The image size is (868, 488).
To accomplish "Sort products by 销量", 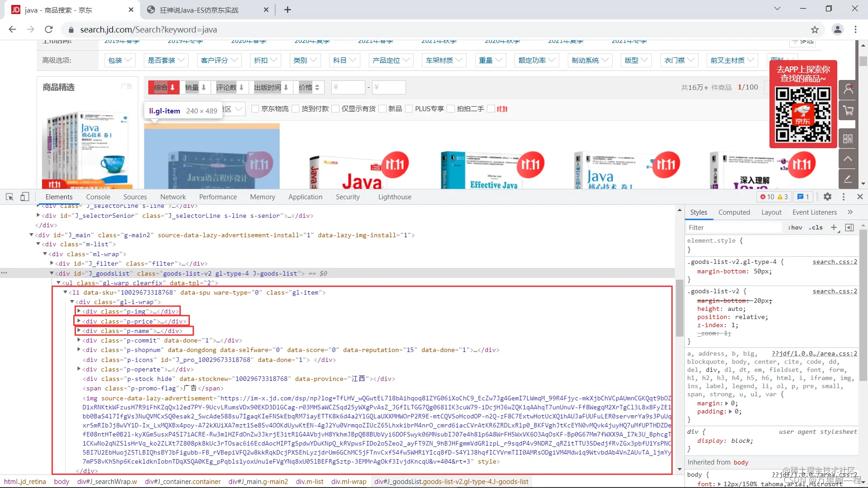I will coord(195,87).
